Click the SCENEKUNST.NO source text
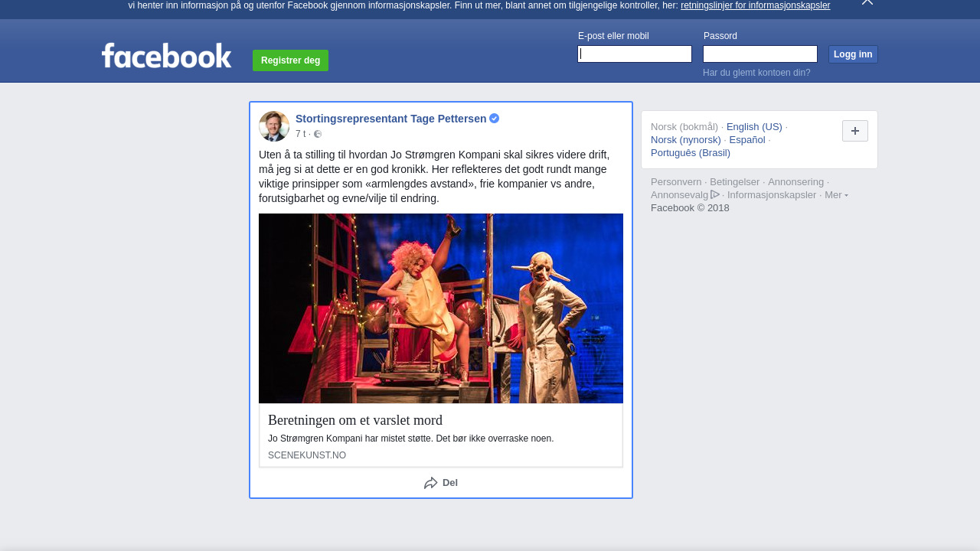The image size is (980, 551). click(x=307, y=455)
